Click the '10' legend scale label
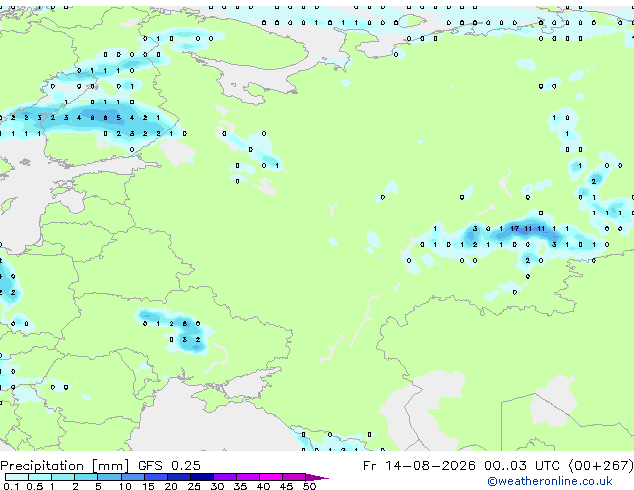The height and width of the screenshot is (490, 634). pos(125,486)
